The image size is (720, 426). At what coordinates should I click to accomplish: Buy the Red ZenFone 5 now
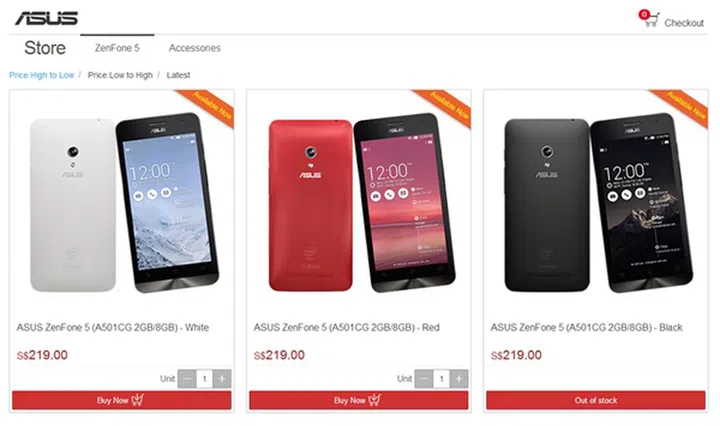point(359,400)
